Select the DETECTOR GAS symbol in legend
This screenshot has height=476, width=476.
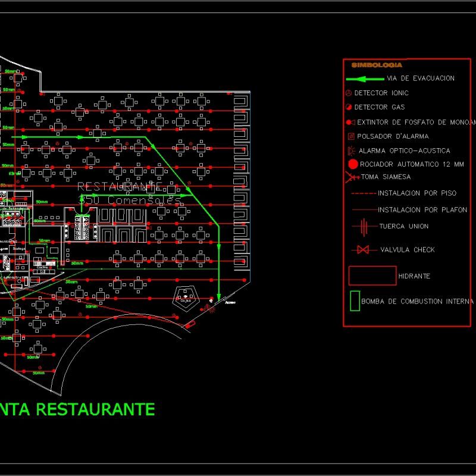pos(349,107)
